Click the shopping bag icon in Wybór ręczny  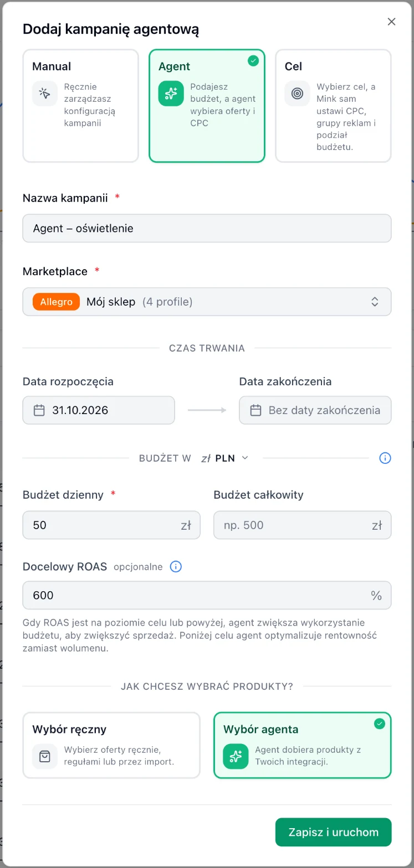pyautogui.click(x=45, y=756)
